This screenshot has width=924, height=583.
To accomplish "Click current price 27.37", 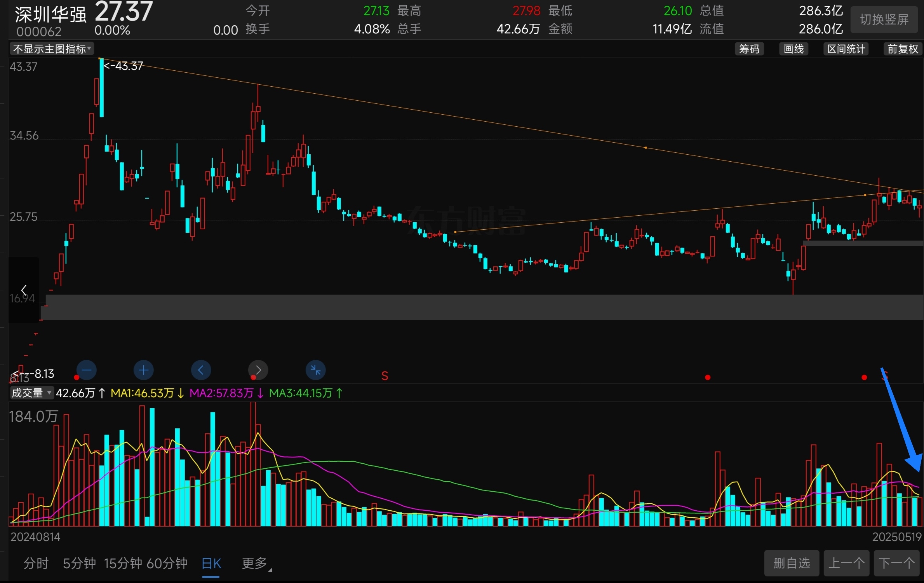I will (x=124, y=11).
